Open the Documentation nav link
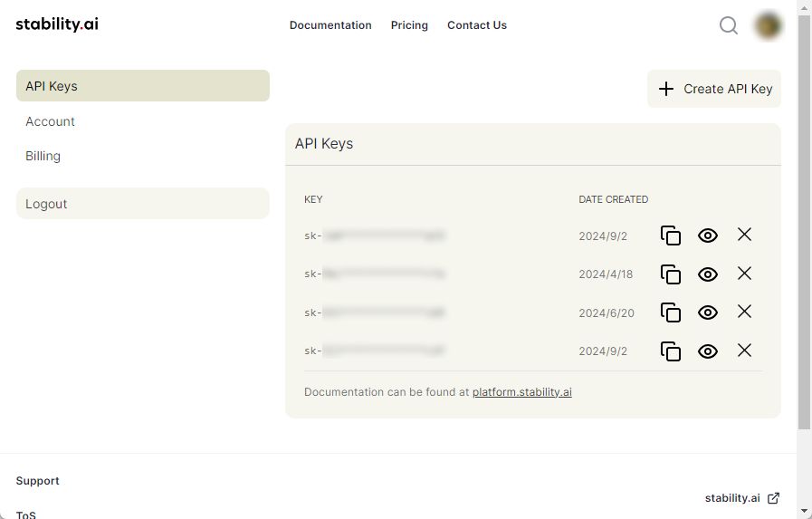The width and height of the screenshot is (812, 519). click(x=330, y=24)
